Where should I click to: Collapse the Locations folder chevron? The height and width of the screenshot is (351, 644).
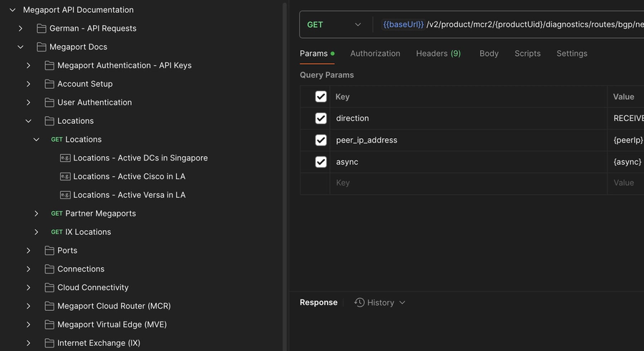click(x=29, y=121)
